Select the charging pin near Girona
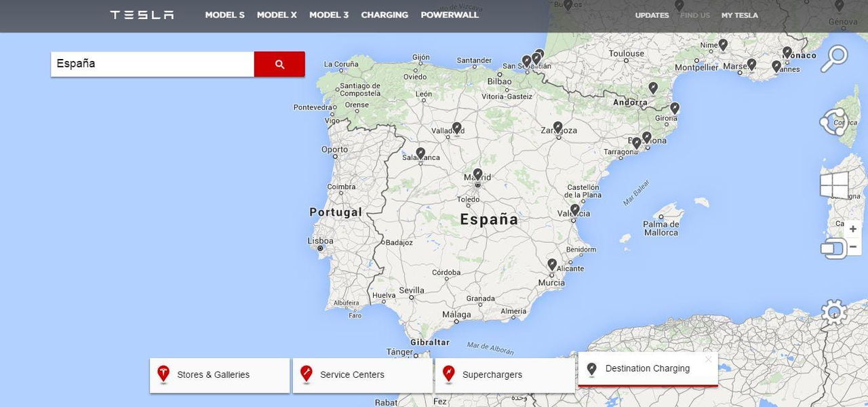This screenshot has width=868, height=407. point(675,108)
